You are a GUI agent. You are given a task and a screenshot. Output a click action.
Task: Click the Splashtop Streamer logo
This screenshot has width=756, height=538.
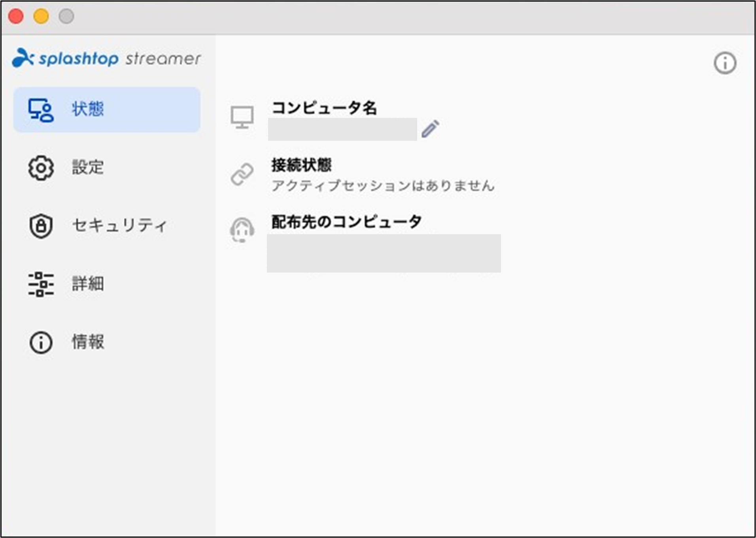pyautogui.click(x=106, y=58)
